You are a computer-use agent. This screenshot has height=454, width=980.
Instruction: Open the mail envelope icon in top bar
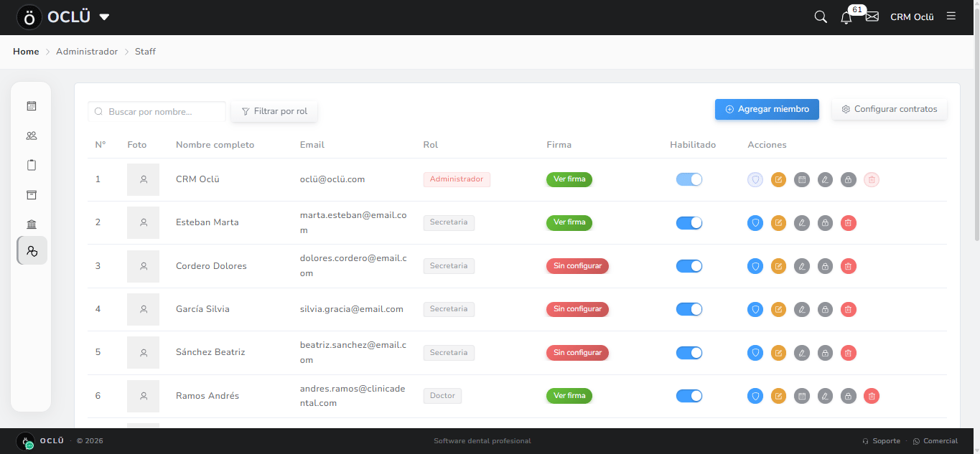pos(872,16)
